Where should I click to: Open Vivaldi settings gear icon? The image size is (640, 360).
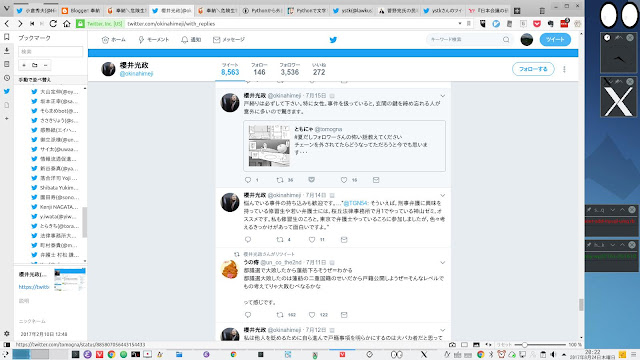click(x=7, y=333)
